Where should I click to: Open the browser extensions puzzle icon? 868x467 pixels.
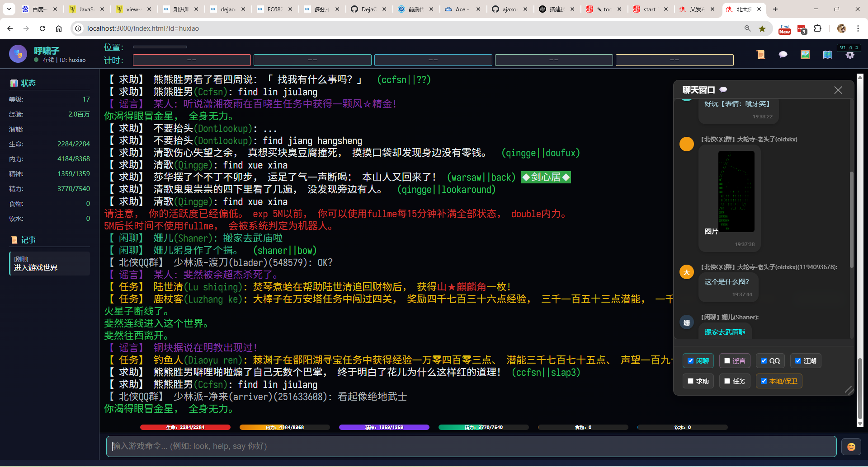(x=818, y=28)
